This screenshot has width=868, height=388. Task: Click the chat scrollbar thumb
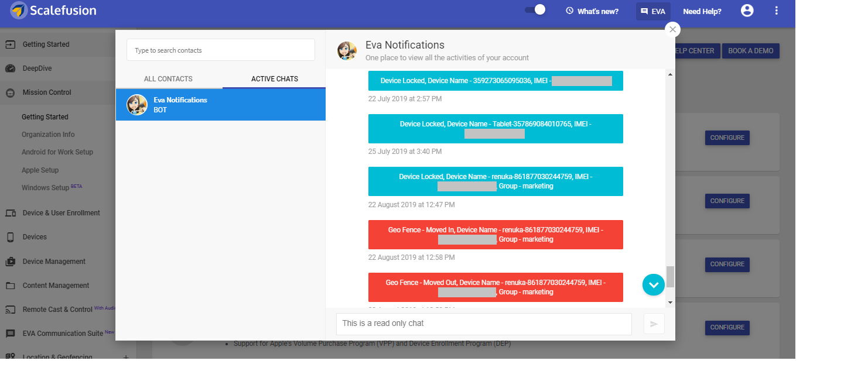671,277
